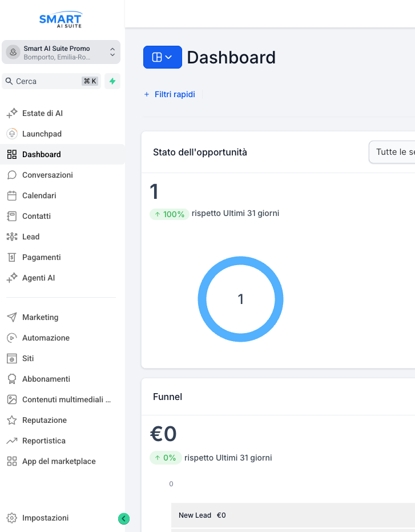Open the blue dashboard layout dropdown
The width and height of the screenshot is (415, 532).
162,57
